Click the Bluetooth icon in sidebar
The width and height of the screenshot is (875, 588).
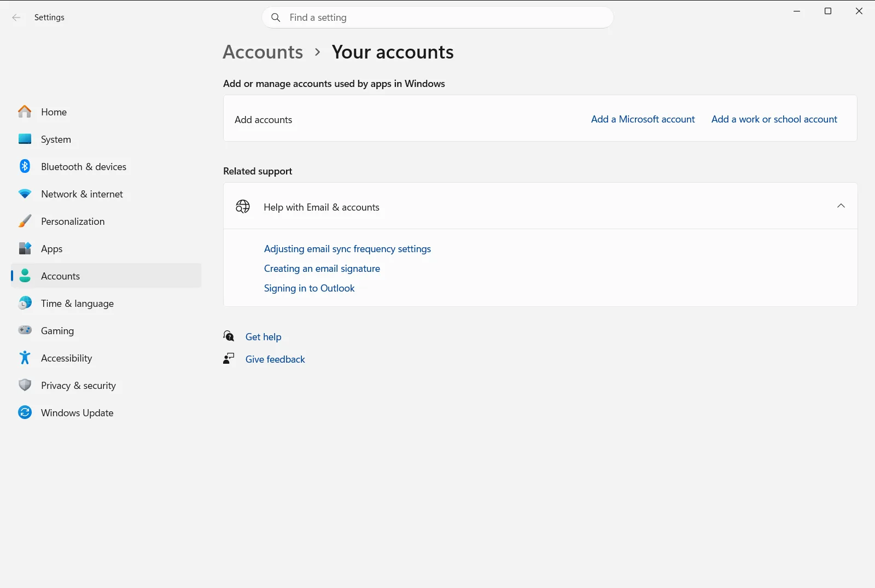pyautogui.click(x=25, y=166)
